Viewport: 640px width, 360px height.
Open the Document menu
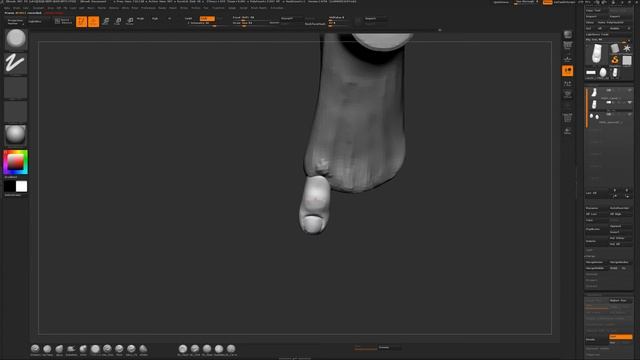[x=38, y=8]
